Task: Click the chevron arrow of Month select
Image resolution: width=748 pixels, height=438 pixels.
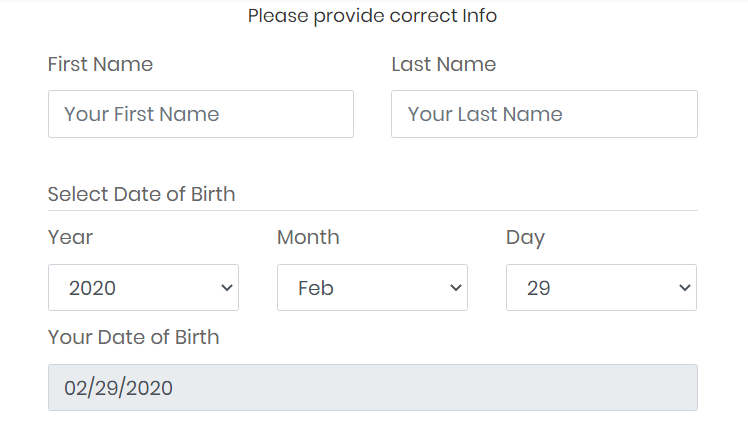Action: point(455,288)
